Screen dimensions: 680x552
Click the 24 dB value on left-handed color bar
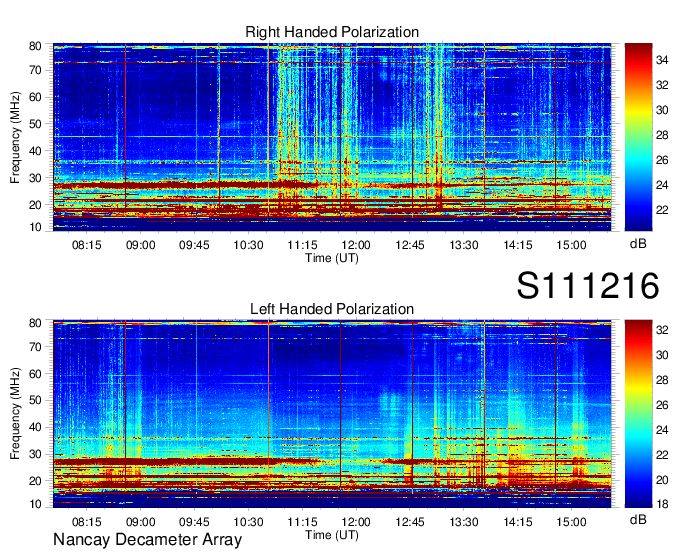pyautogui.click(x=662, y=430)
